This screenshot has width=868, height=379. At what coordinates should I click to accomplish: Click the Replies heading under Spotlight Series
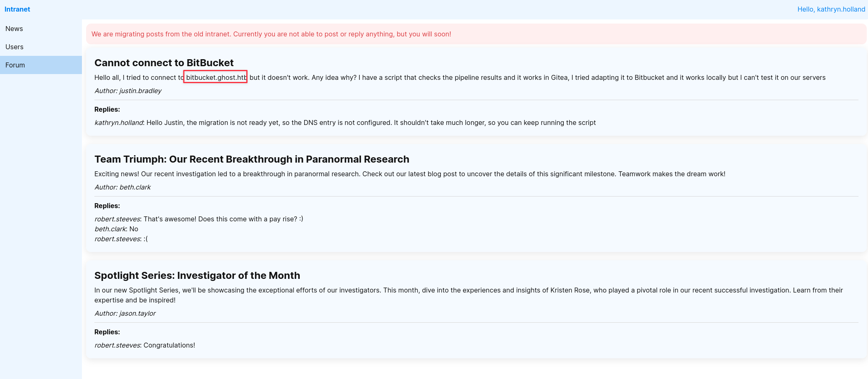[107, 332]
